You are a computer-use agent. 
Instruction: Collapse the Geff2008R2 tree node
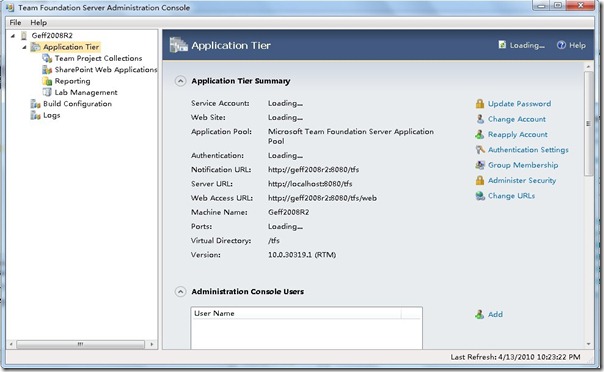pos(13,35)
